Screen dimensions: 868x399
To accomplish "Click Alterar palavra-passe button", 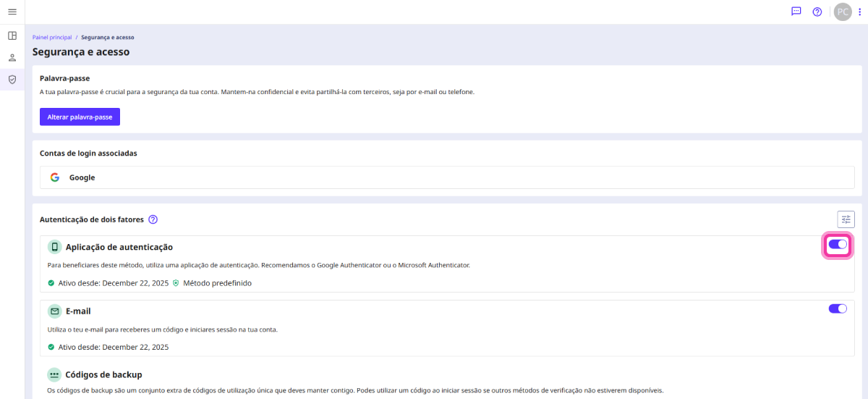I will [x=80, y=117].
